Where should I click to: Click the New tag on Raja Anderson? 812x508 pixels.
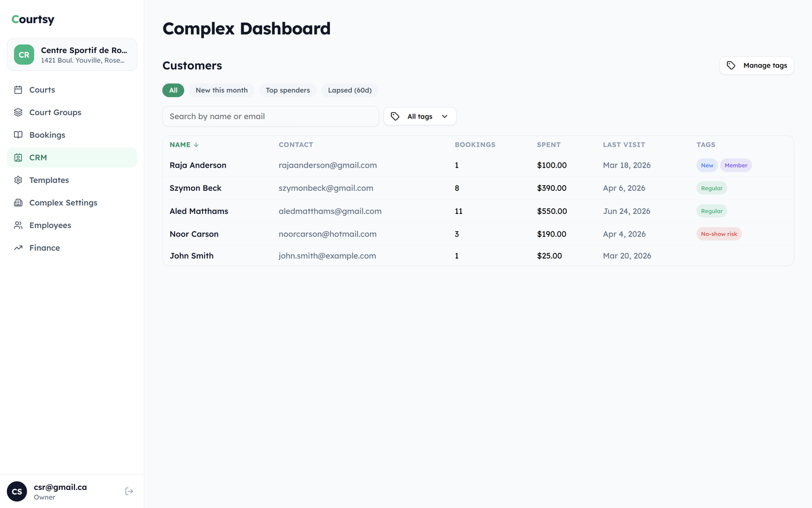coord(707,165)
